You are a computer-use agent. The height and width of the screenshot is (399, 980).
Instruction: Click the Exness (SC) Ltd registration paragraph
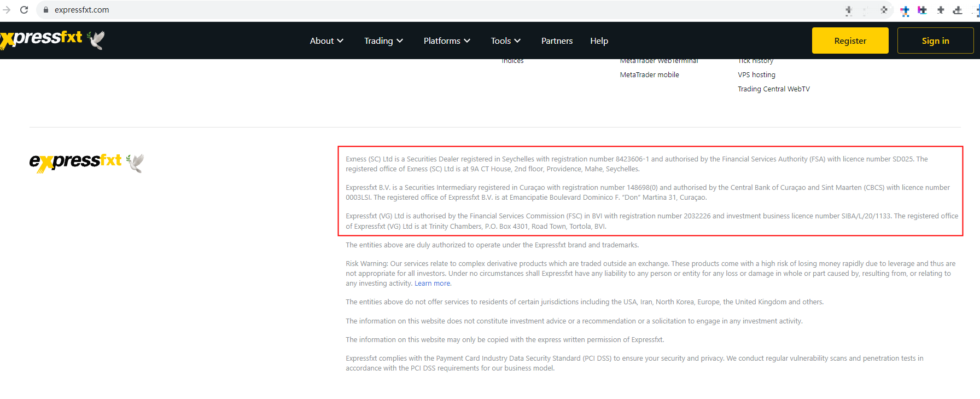[x=637, y=164]
